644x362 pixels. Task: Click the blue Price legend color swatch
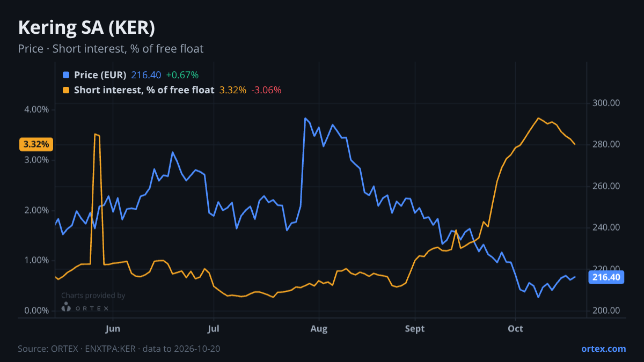pyautogui.click(x=66, y=75)
